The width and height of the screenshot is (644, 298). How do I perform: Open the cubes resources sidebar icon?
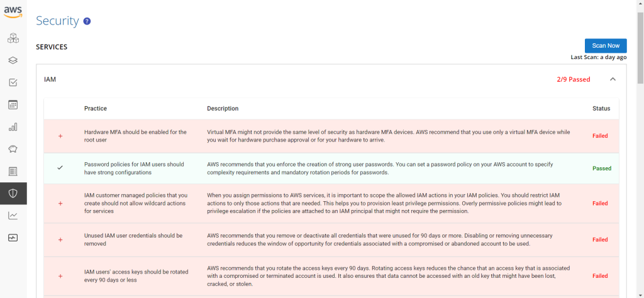[x=13, y=38]
